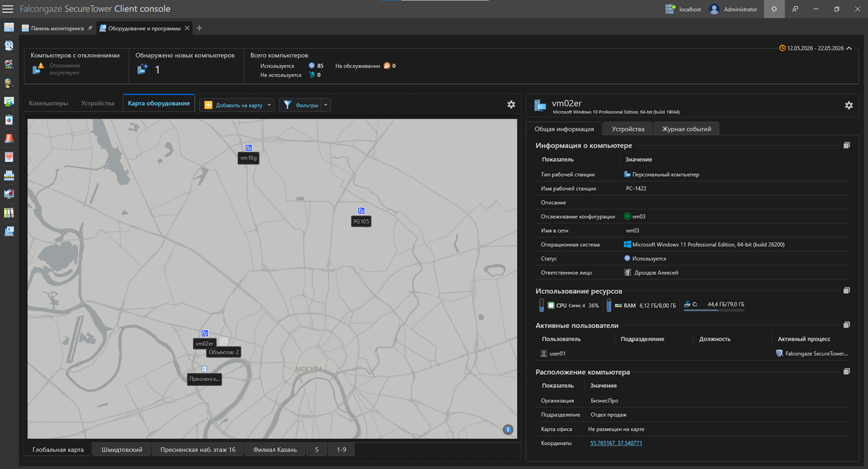Image resolution: width=868 pixels, height=469 pixels.
Task: Click the CPU usage level gauge
Action: coord(542,305)
